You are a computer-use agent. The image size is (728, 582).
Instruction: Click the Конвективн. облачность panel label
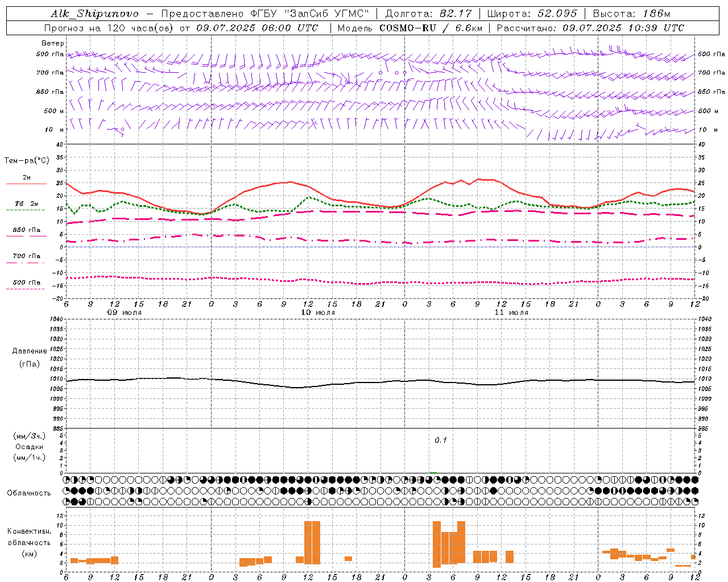tap(29, 542)
